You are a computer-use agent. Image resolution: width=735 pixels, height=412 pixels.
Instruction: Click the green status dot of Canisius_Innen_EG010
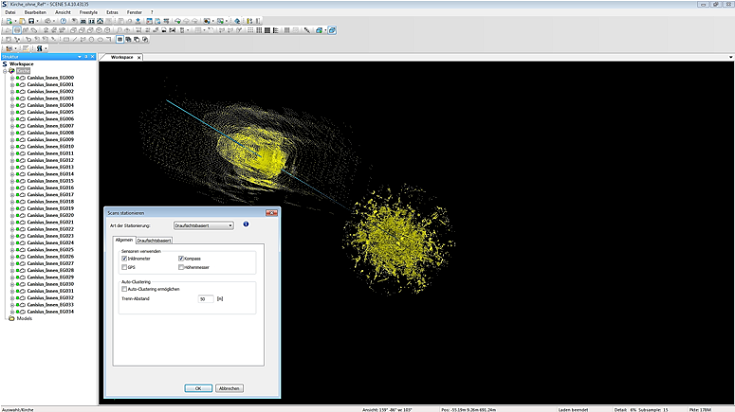(x=18, y=147)
